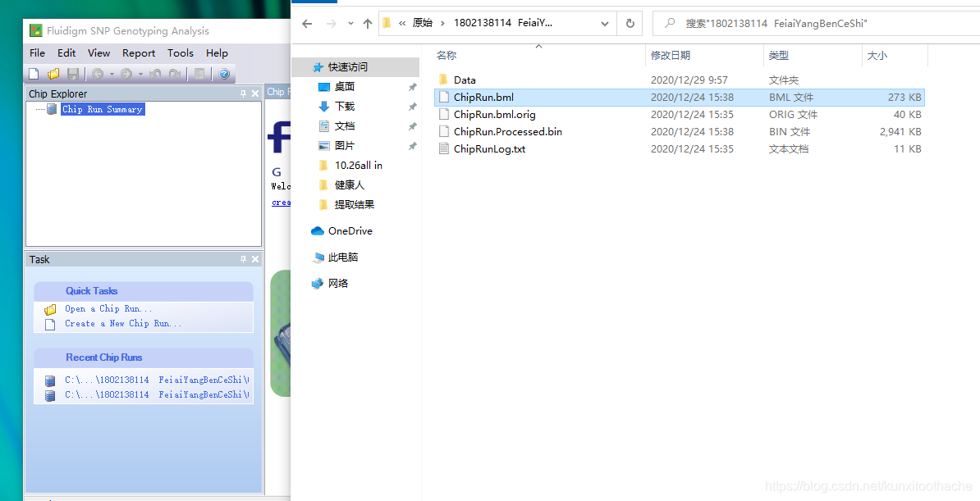Open the Forward history dropdown arrow
The image size is (980, 501).
pos(140,75)
